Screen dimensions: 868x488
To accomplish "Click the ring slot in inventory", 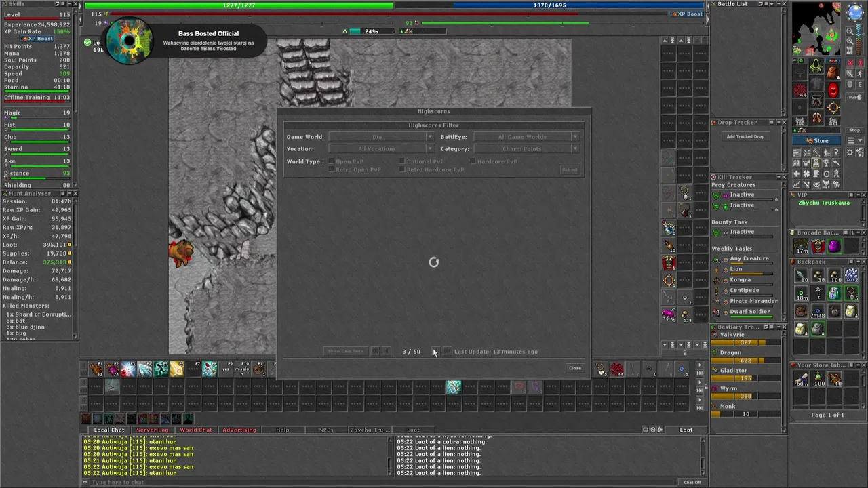I will click(800, 106).
